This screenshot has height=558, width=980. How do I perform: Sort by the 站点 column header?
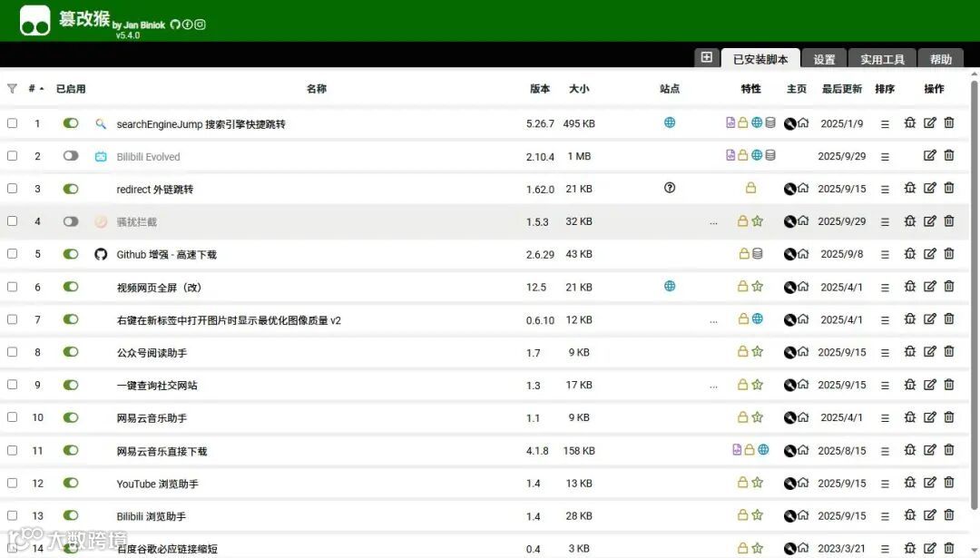coord(670,89)
